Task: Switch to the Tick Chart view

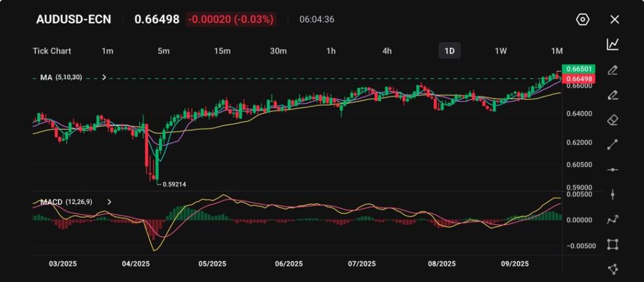Action: coord(52,51)
